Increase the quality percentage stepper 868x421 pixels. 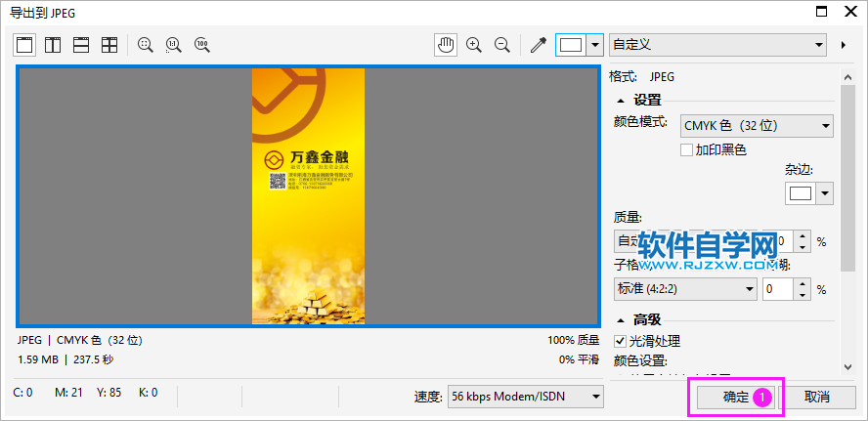pos(803,236)
